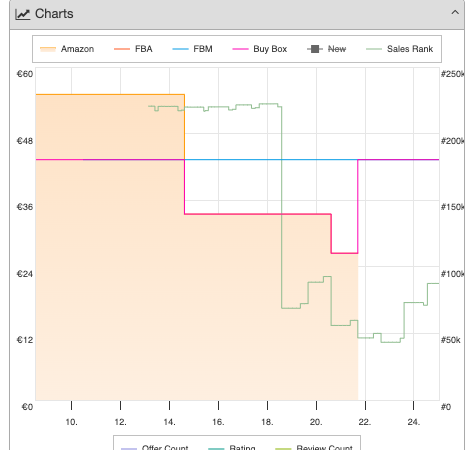Select the 10. date tick on x-axis
474x450 pixels.
coord(71,422)
